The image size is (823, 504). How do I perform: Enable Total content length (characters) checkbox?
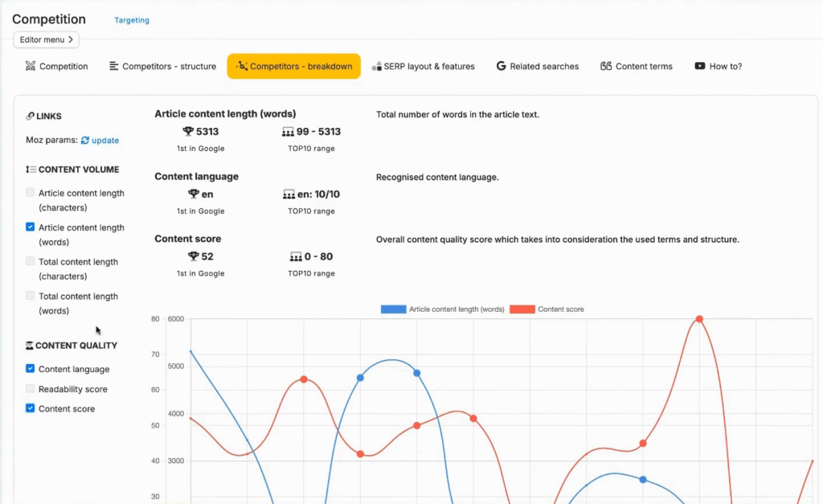[30, 261]
